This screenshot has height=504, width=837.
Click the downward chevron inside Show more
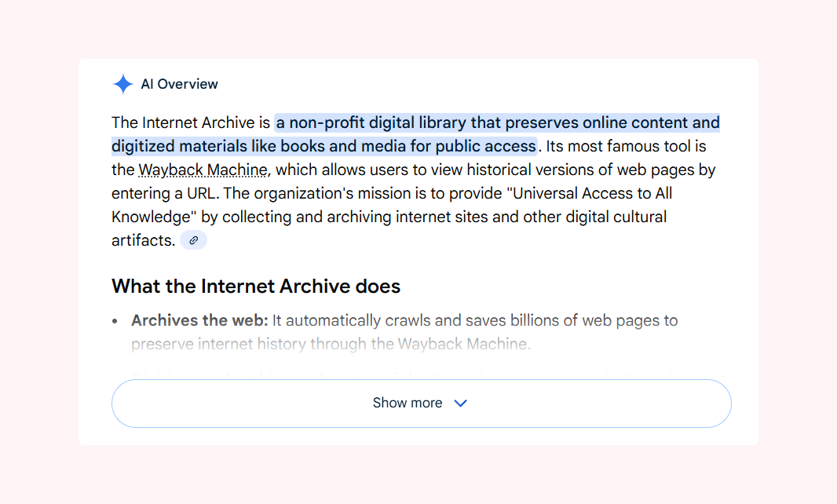(461, 403)
